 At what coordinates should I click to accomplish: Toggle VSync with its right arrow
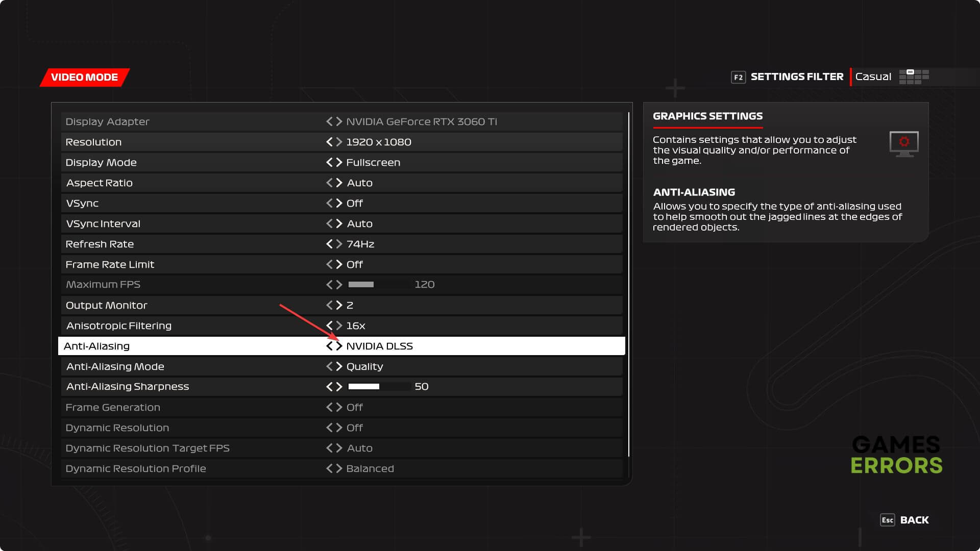[339, 203]
